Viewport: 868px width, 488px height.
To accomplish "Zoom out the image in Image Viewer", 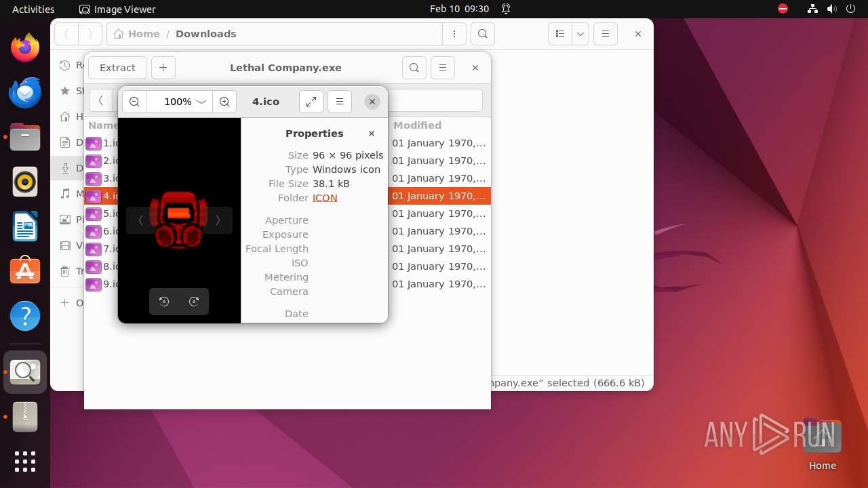I will point(134,102).
